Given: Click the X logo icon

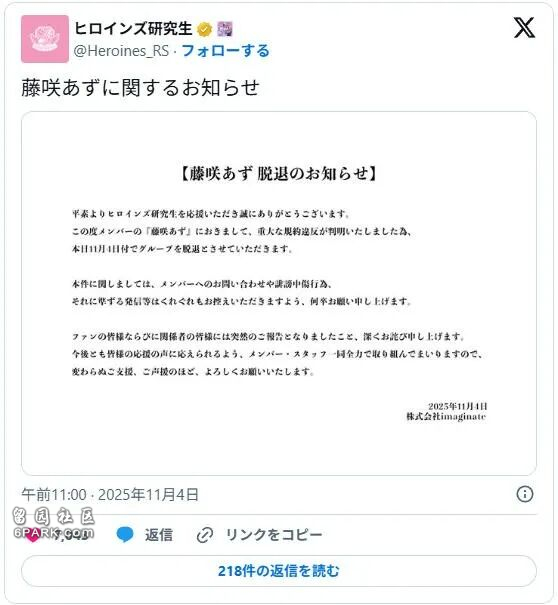Looking at the screenshot, I should click(524, 27).
